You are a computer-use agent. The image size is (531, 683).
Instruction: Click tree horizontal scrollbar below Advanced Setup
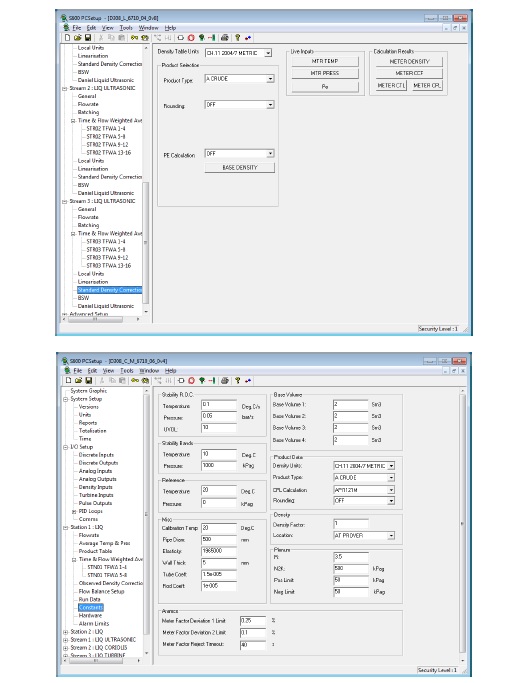coord(102,319)
